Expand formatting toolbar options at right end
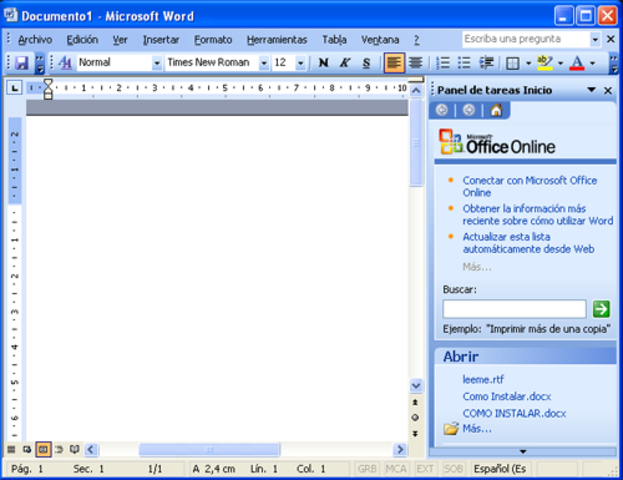 (x=614, y=64)
